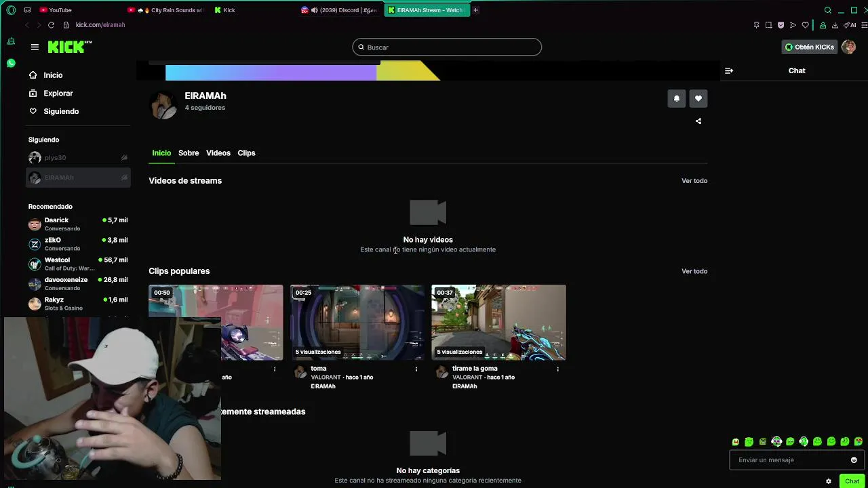Open the user profile avatar menu

point(848,47)
